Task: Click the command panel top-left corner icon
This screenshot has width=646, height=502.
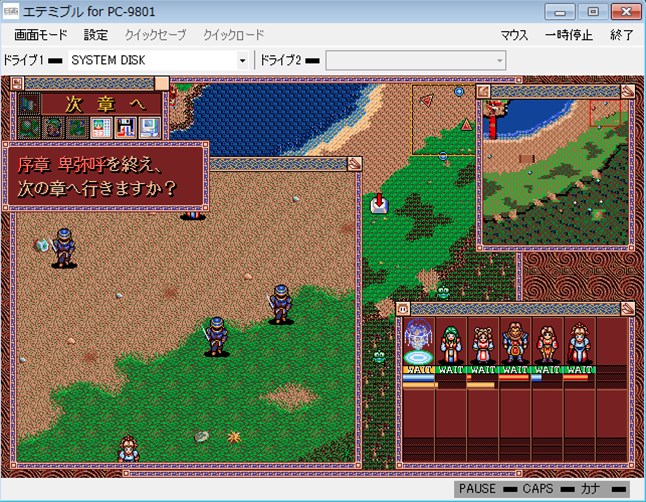Action: (17, 84)
